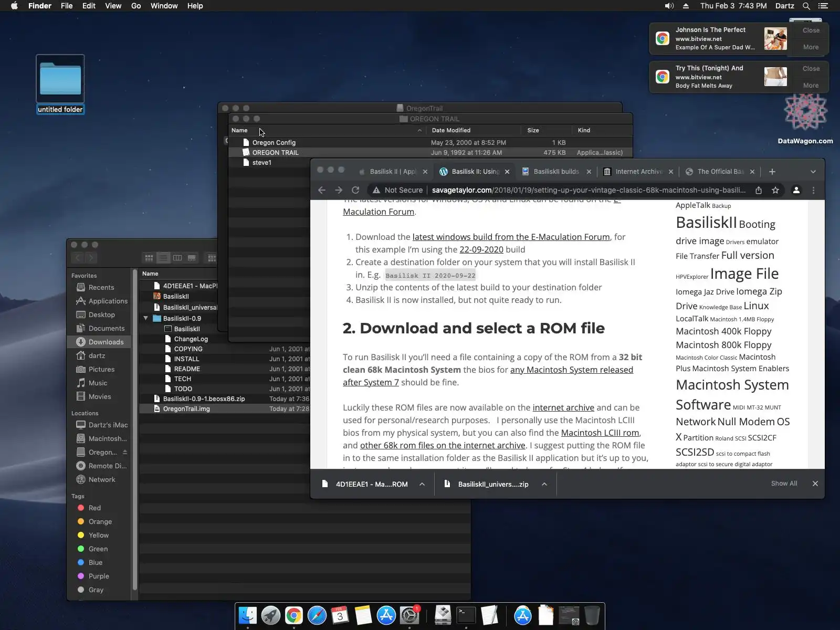Select the Green tag in Finder sidebar
840x630 pixels.
(x=98, y=549)
